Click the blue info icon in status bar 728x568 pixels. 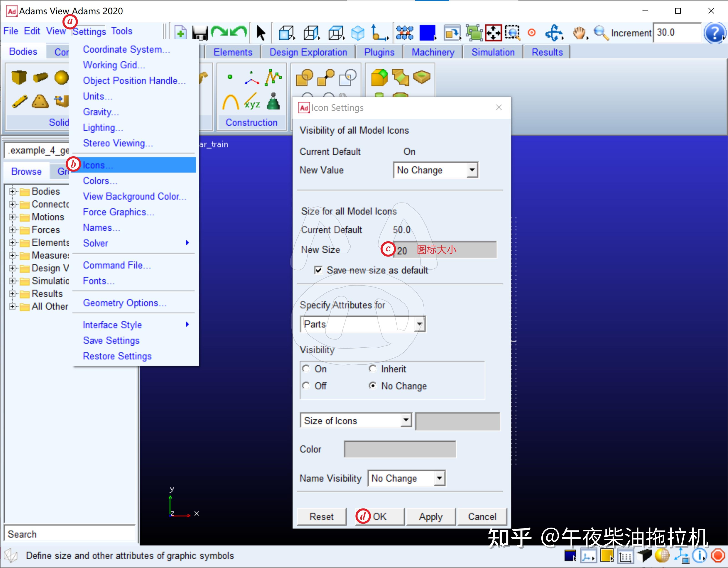click(x=699, y=556)
